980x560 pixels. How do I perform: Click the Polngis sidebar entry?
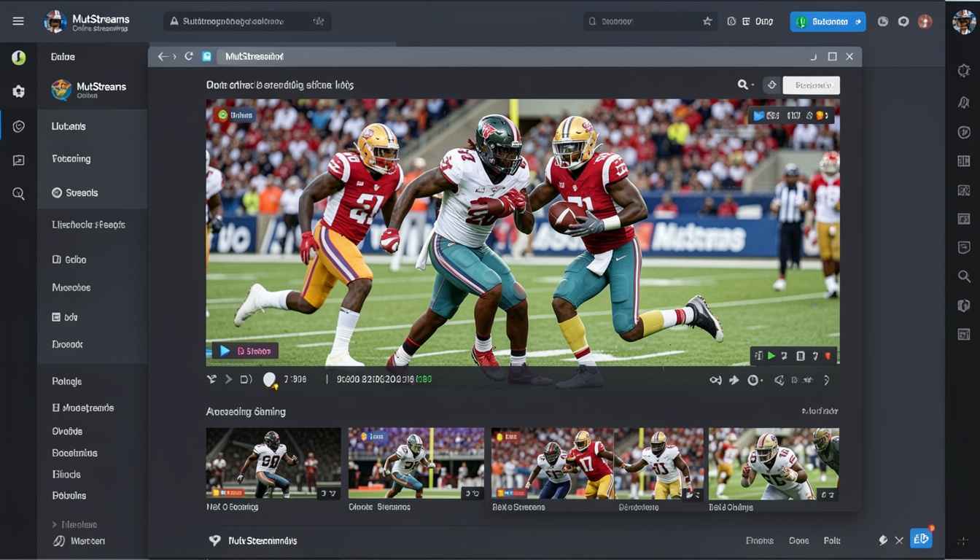click(66, 381)
